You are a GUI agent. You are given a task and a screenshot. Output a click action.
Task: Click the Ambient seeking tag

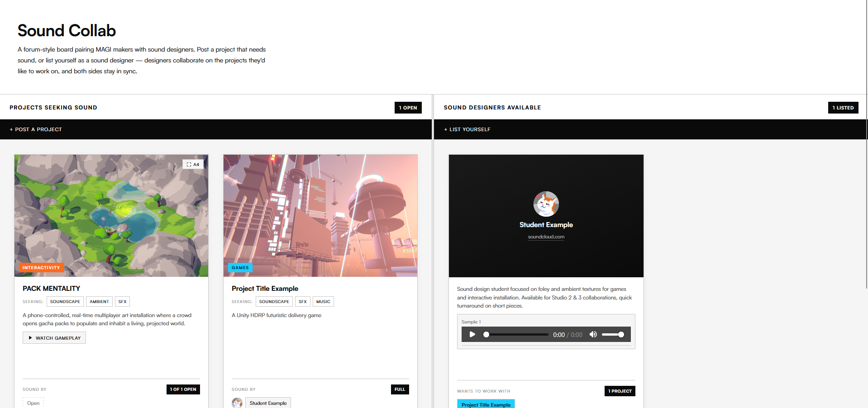point(99,302)
